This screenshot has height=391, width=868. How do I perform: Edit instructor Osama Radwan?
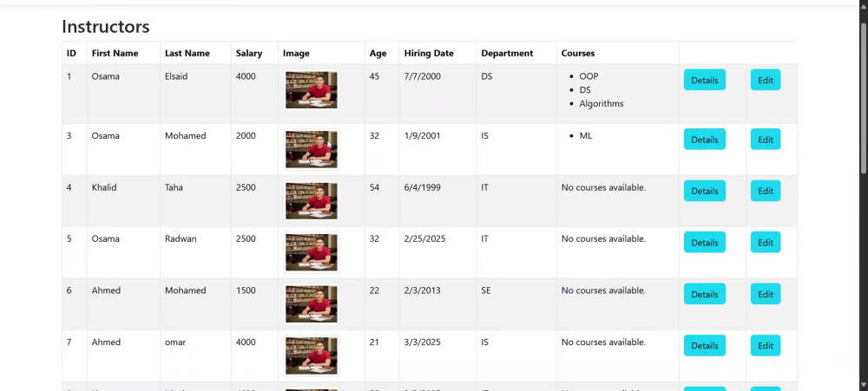coord(765,242)
